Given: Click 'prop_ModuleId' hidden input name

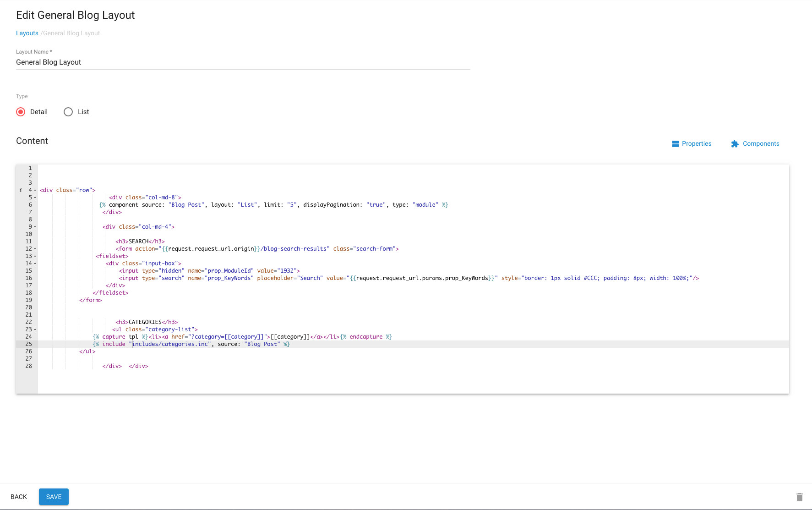Looking at the screenshot, I should [229, 271].
